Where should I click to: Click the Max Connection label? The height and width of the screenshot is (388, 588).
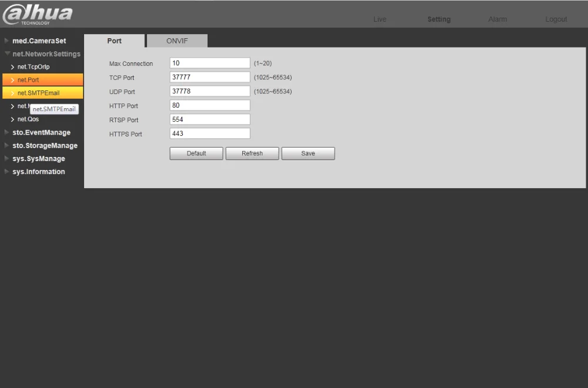131,63
